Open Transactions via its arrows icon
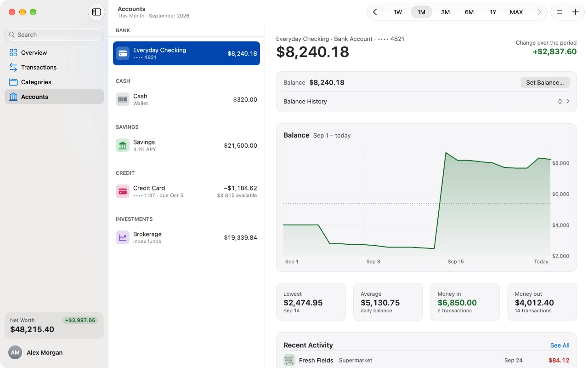This screenshot has width=588, height=368. pos(13,67)
